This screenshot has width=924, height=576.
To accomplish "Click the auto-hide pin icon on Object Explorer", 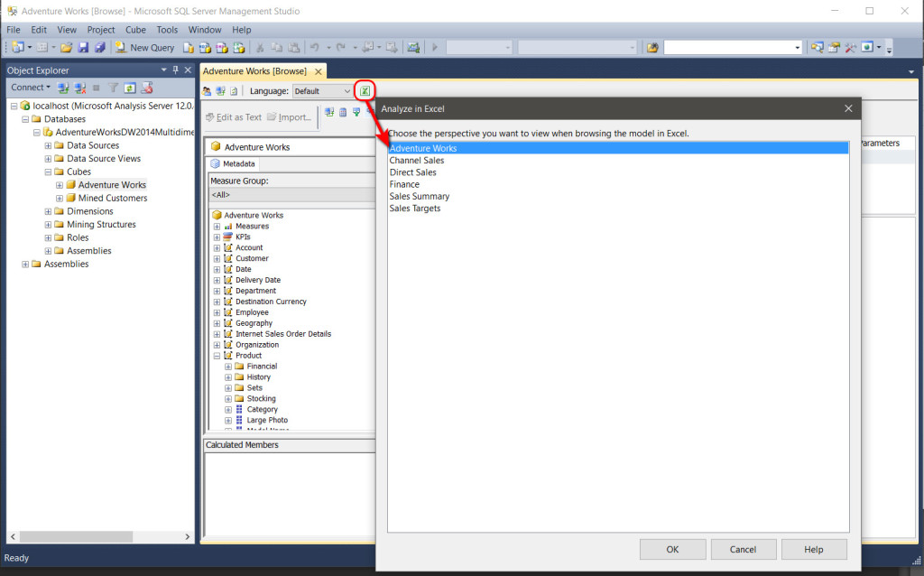I will pos(176,70).
